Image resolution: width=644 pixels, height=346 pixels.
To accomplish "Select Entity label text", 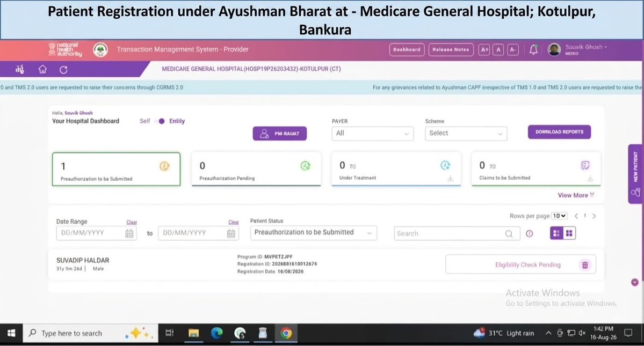I will (x=177, y=121).
